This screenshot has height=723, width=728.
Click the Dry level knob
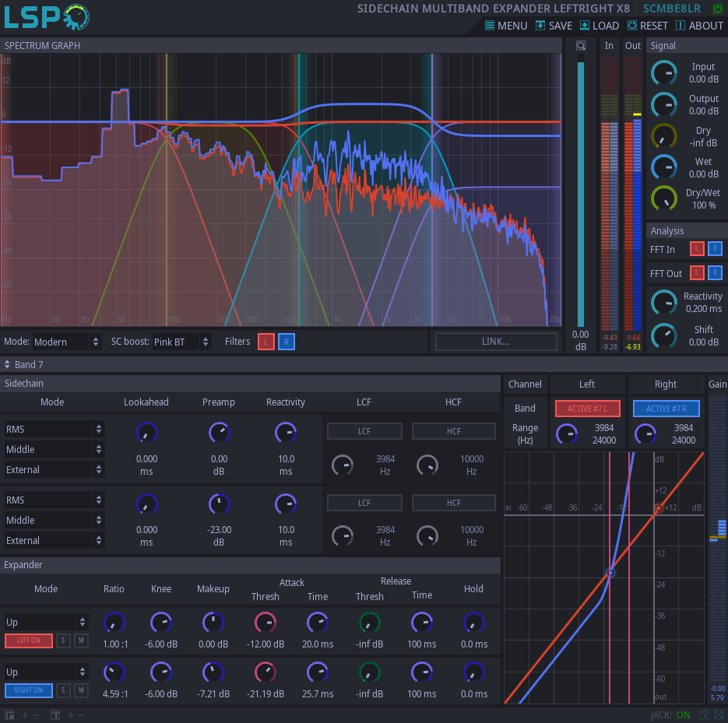tap(664, 136)
